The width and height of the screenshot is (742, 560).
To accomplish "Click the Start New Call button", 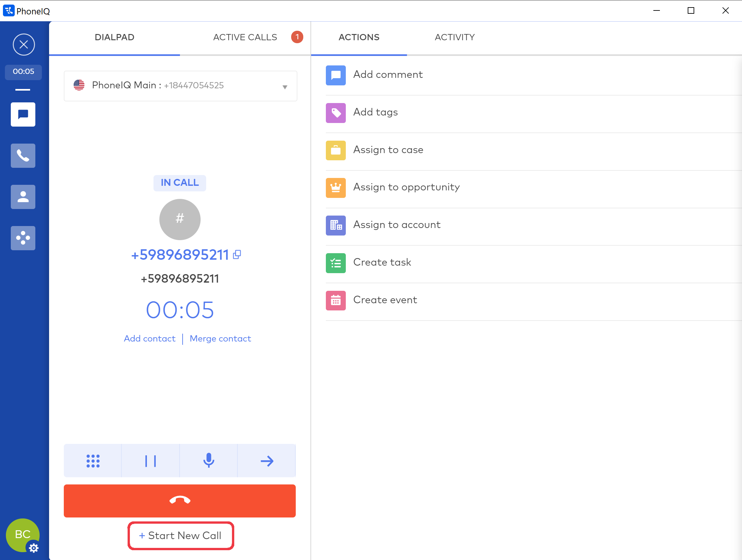I will pyautogui.click(x=181, y=535).
